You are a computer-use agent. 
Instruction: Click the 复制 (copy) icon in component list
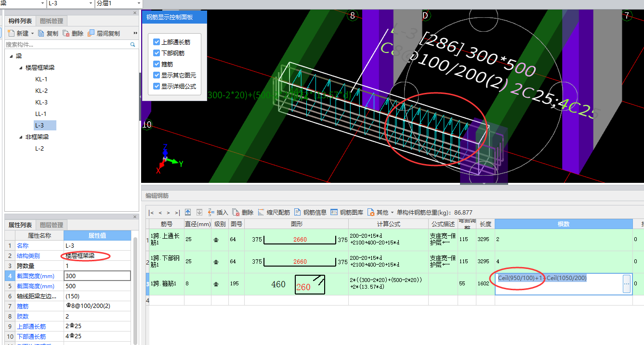tap(41, 33)
